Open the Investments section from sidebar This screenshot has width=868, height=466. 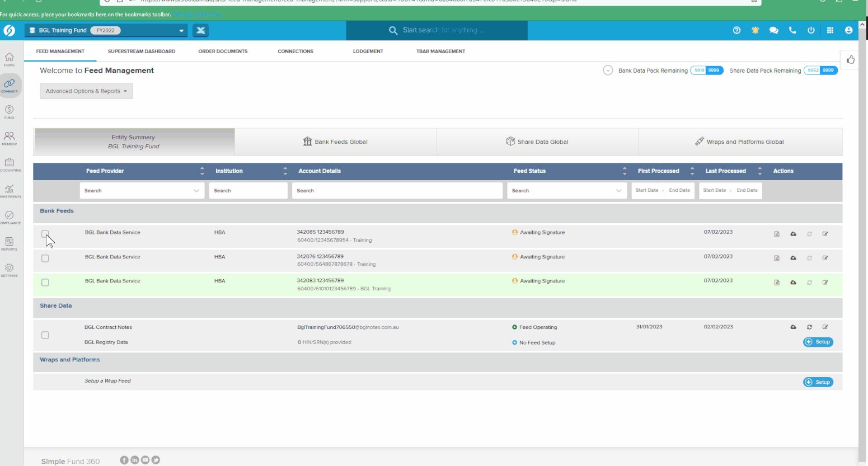[9, 191]
